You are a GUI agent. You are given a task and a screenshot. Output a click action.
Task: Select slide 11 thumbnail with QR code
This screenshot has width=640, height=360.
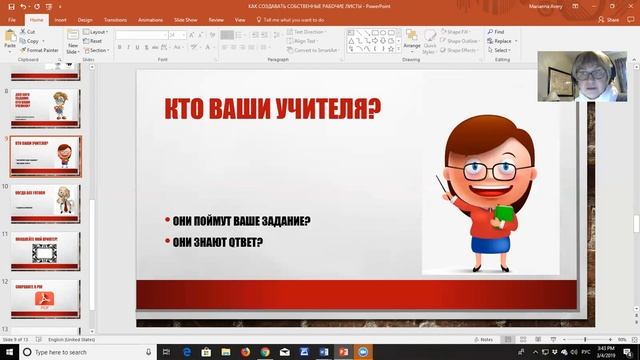pyautogui.click(x=45, y=251)
